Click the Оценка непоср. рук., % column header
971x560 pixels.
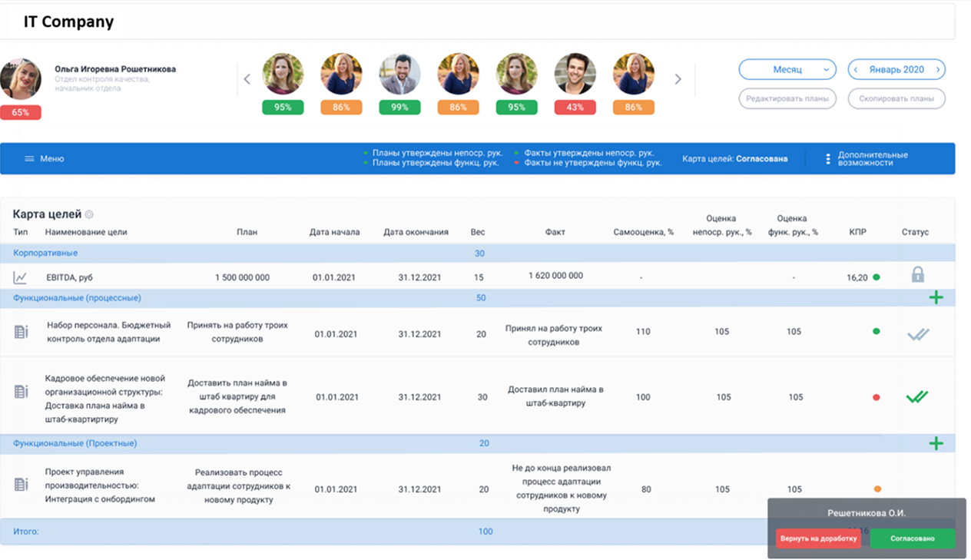point(721,225)
